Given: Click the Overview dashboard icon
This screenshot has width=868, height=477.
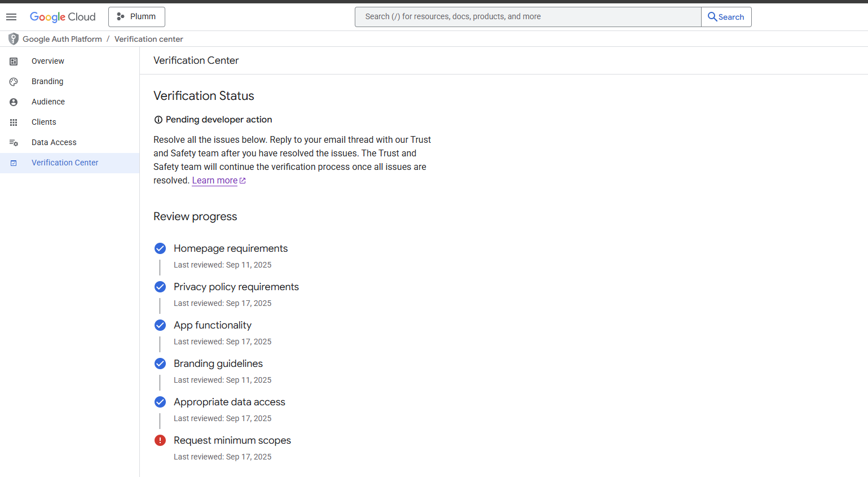Looking at the screenshot, I should (x=14, y=61).
